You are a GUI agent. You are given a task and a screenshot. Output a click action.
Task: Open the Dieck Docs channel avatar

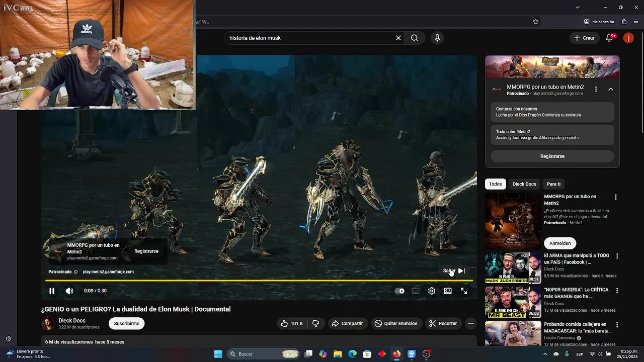click(x=48, y=323)
